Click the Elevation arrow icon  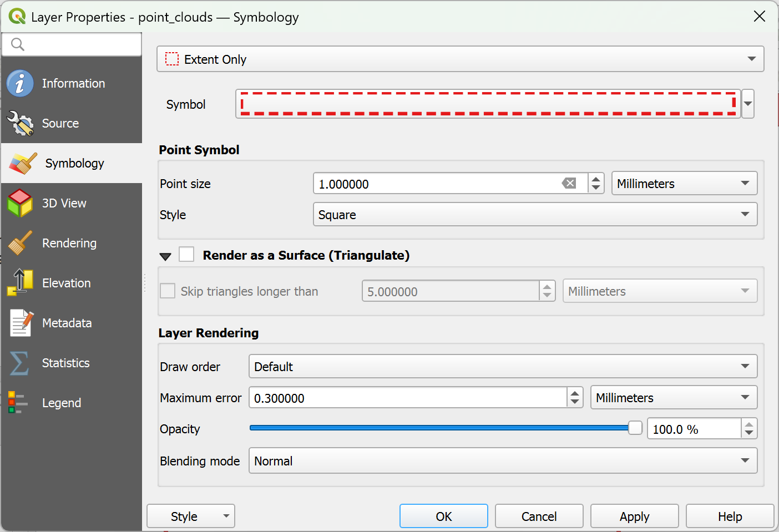(x=20, y=282)
